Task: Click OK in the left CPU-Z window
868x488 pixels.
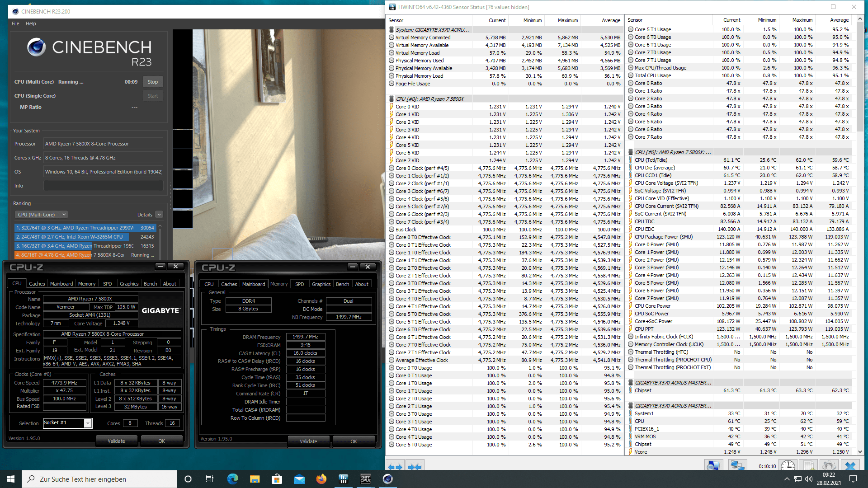Action: click(161, 441)
